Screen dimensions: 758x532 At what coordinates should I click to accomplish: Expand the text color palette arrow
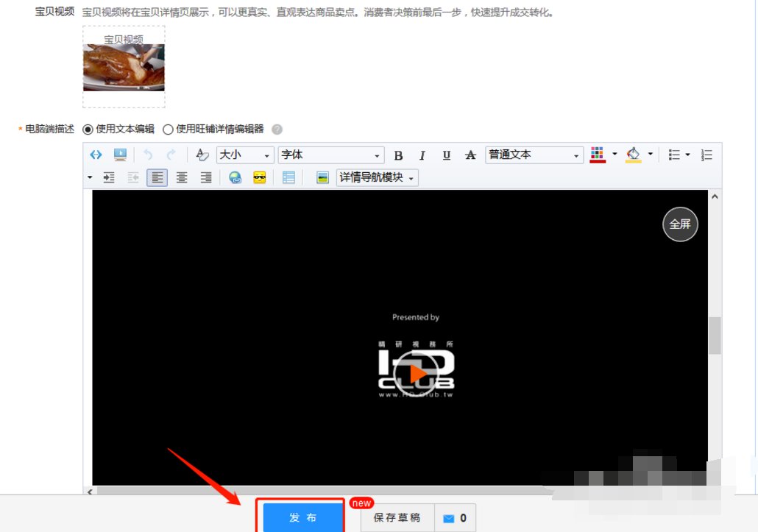615,154
